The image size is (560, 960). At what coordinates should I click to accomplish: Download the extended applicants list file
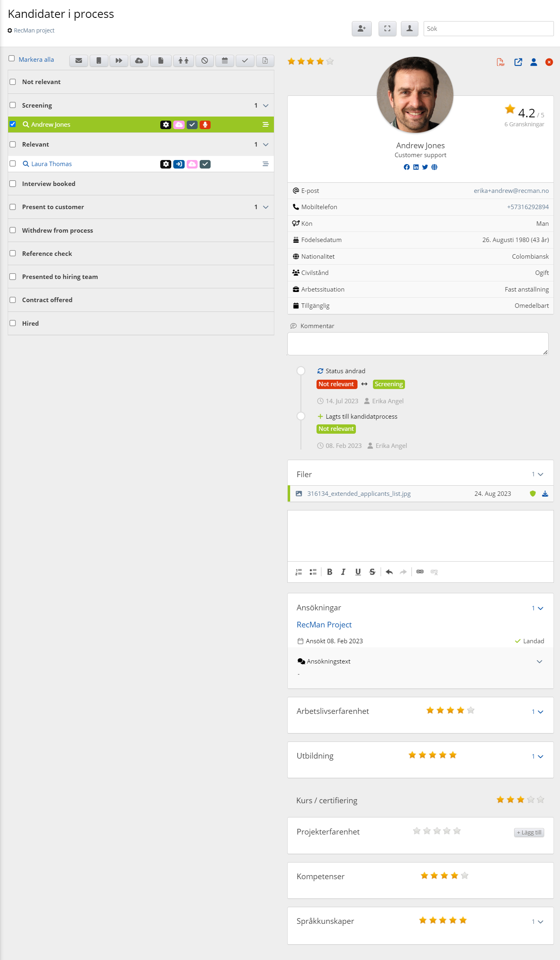pyautogui.click(x=545, y=494)
